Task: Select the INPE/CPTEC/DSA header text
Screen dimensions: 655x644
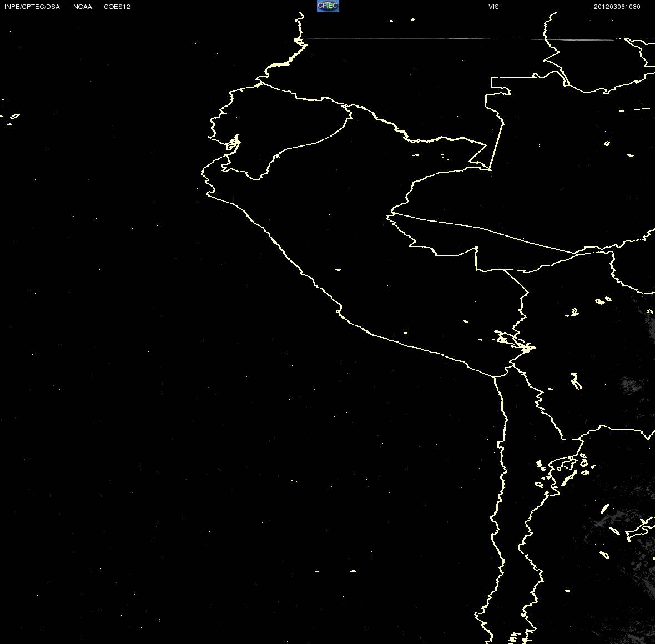Action: 32,7
